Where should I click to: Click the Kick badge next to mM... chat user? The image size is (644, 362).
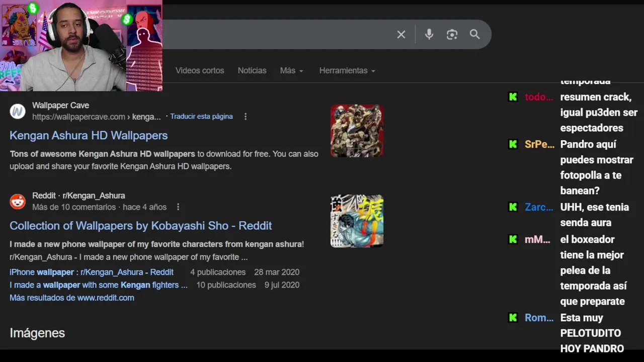click(513, 239)
